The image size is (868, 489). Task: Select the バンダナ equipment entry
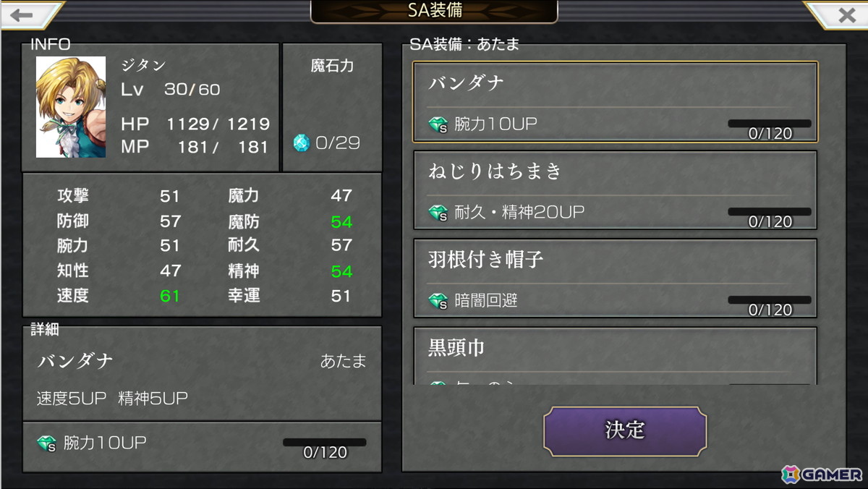pyautogui.click(x=615, y=101)
